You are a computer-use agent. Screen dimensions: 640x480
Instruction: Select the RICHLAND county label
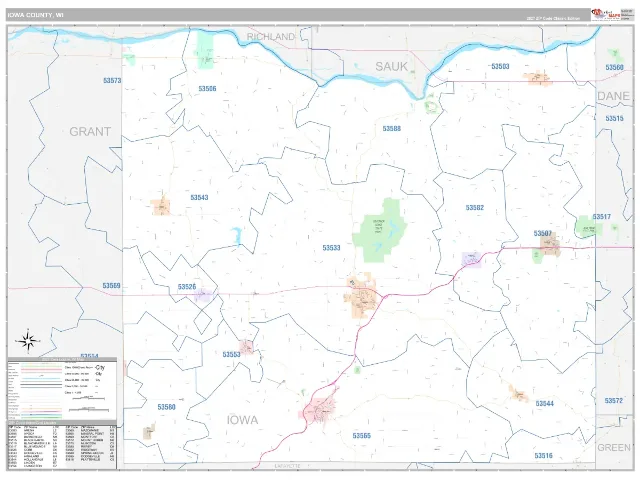271,37
